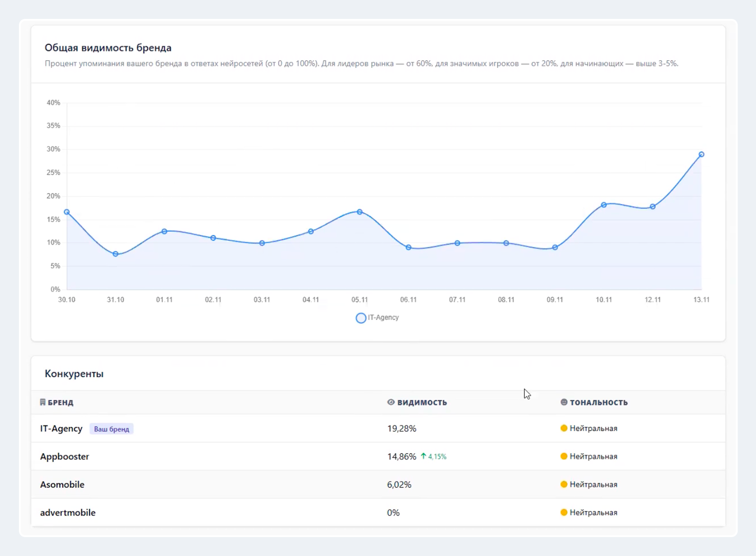
Task: Open the Asomobile competitor row
Action: pos(62,485)
